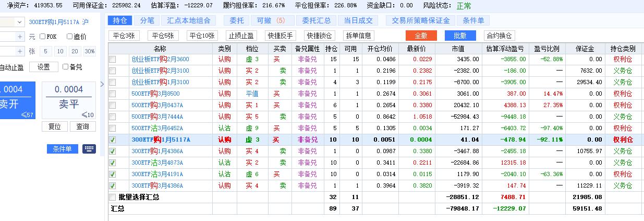The image size is (644, 221).
Task: Select the 30% quantity preset
Action: 90,51
